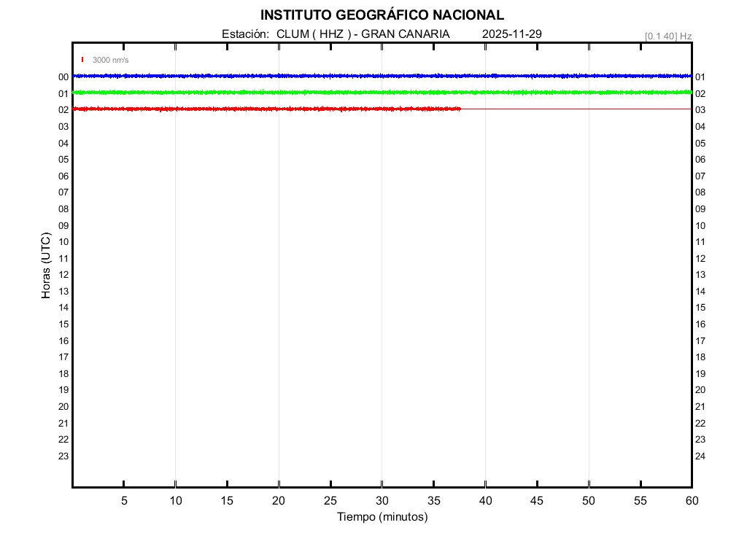
Task: Click the Estación: label
Action: click(246, 34)
